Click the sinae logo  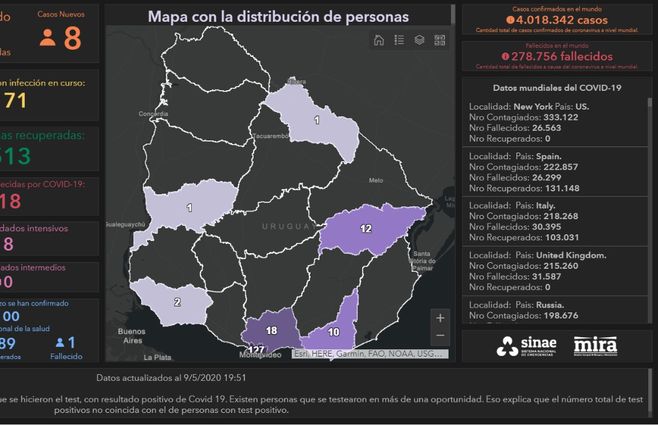point(521,346)
